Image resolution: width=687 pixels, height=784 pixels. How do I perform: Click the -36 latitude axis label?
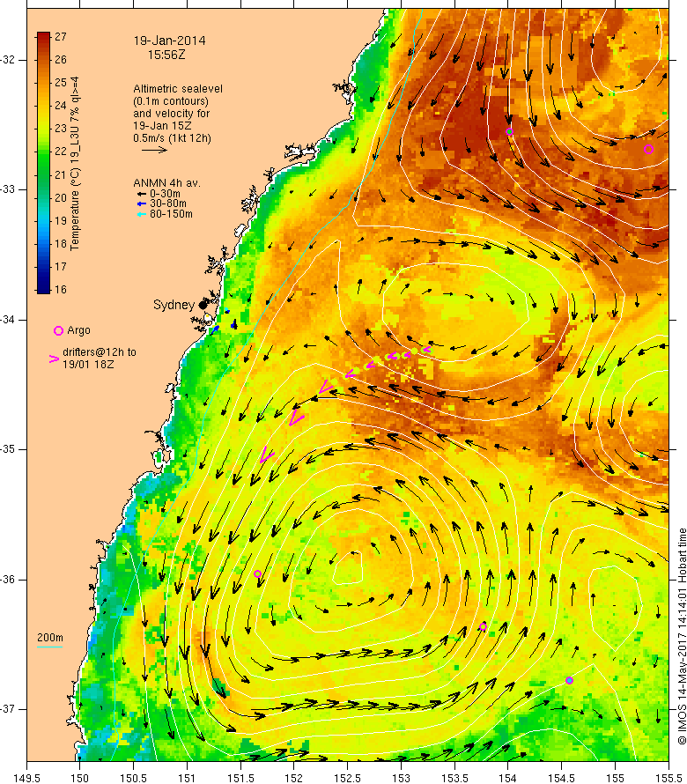[8, 580]
